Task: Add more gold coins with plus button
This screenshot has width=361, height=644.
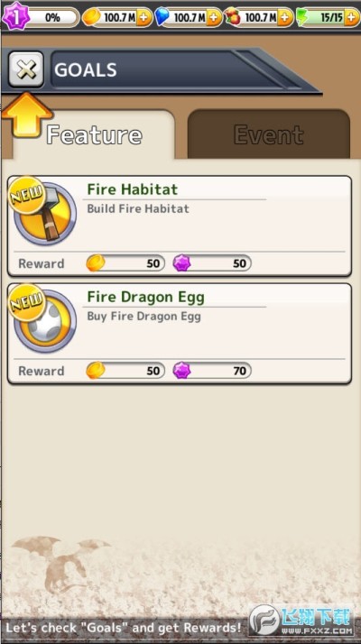Action: [143, 17]
